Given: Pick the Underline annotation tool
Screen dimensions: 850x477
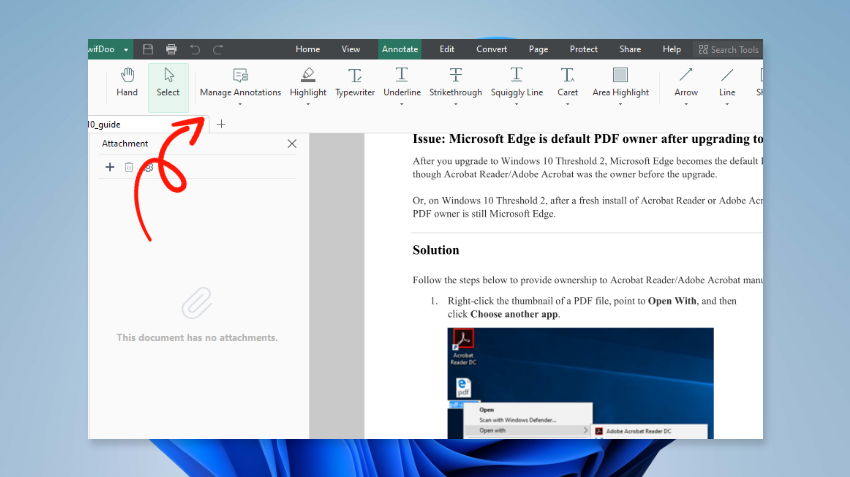Looking at the screenshot, I should (402, 82).
